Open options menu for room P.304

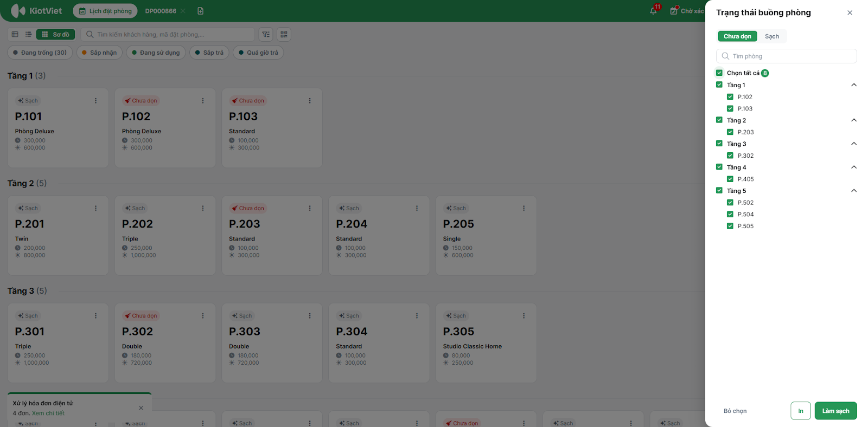tap(417, 316)
